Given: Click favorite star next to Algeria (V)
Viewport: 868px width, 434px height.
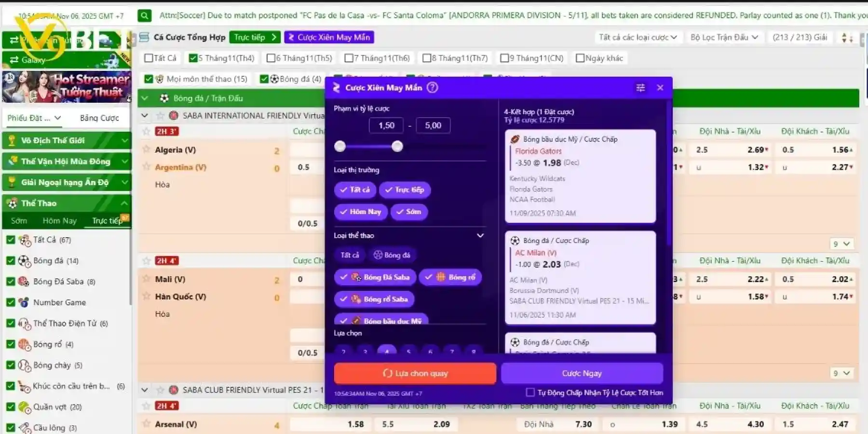Looking at the screenshot, I should (x=147, y=149).
